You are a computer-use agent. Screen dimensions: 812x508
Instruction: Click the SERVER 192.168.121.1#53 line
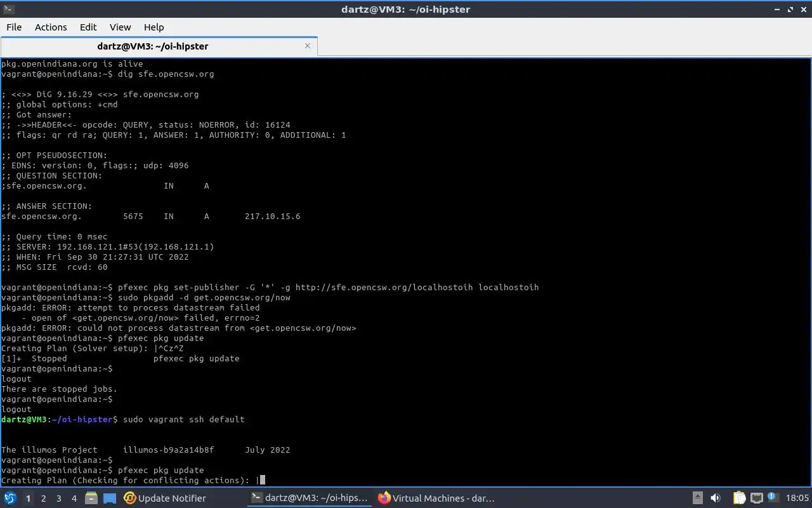[x=107, y=246]
